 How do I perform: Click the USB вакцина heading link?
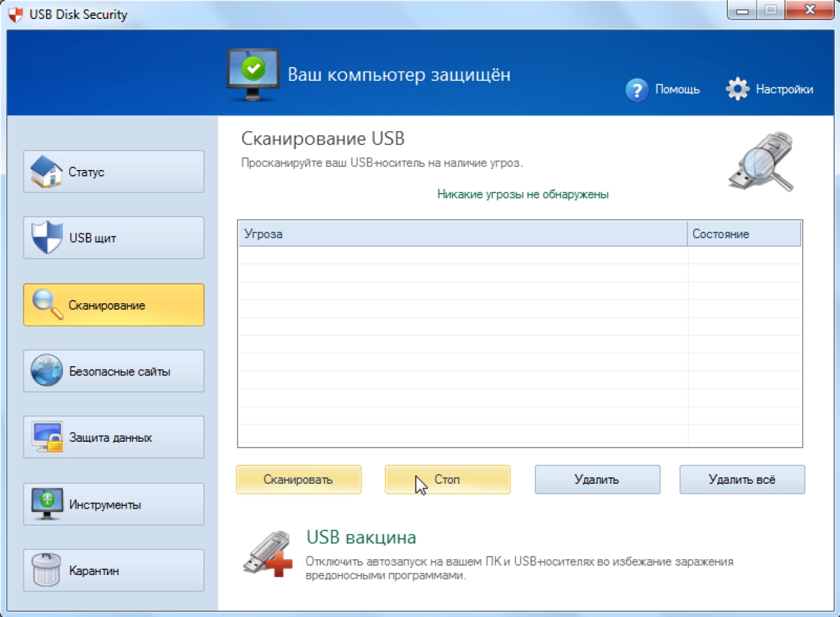361,538
